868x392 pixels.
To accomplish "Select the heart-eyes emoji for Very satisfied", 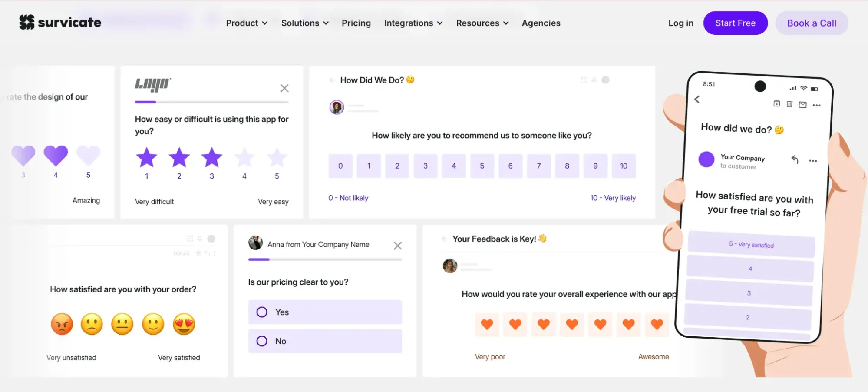I will (183, 324).
